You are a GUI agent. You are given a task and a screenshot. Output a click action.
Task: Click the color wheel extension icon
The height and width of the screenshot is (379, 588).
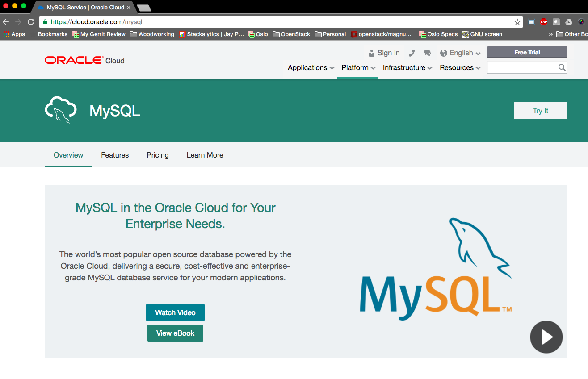point(581,22)
